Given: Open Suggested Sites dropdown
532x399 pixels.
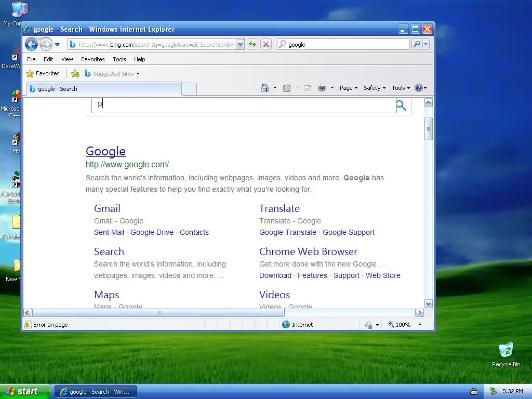Looking at the screenshot, I should (x=112, y=74).
